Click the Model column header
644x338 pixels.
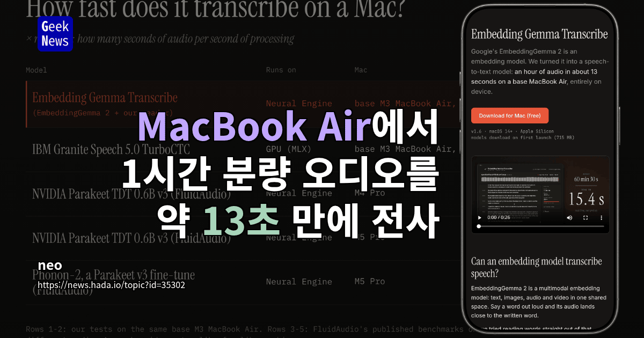point(36,70)
